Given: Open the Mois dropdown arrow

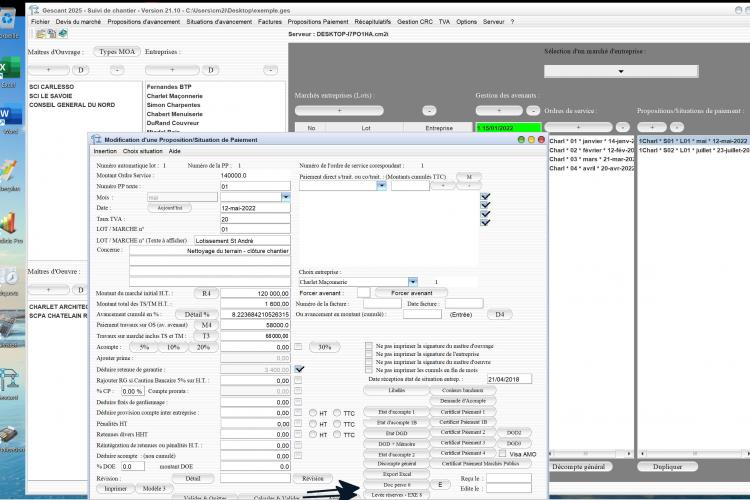Looking at the screenshot, I should (286, 197).
